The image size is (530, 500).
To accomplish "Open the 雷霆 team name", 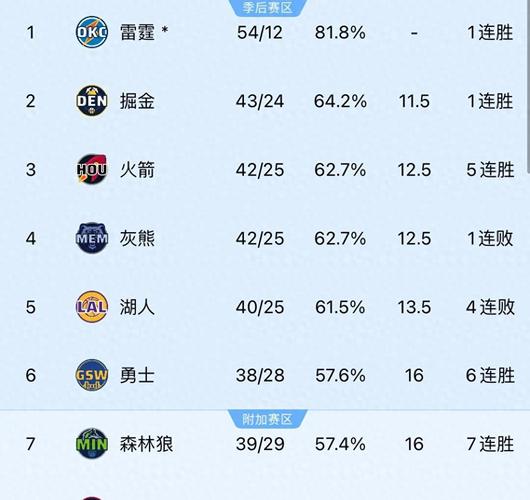I will (138, 33).
